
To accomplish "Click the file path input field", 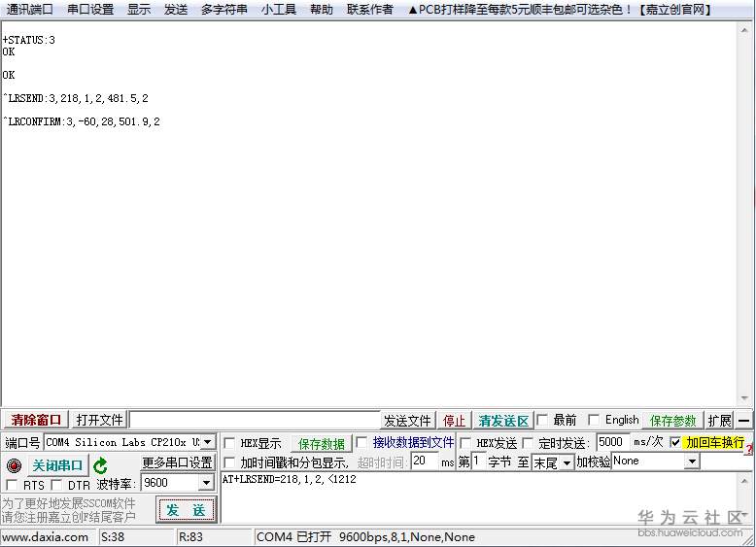I will pos(255,420).
